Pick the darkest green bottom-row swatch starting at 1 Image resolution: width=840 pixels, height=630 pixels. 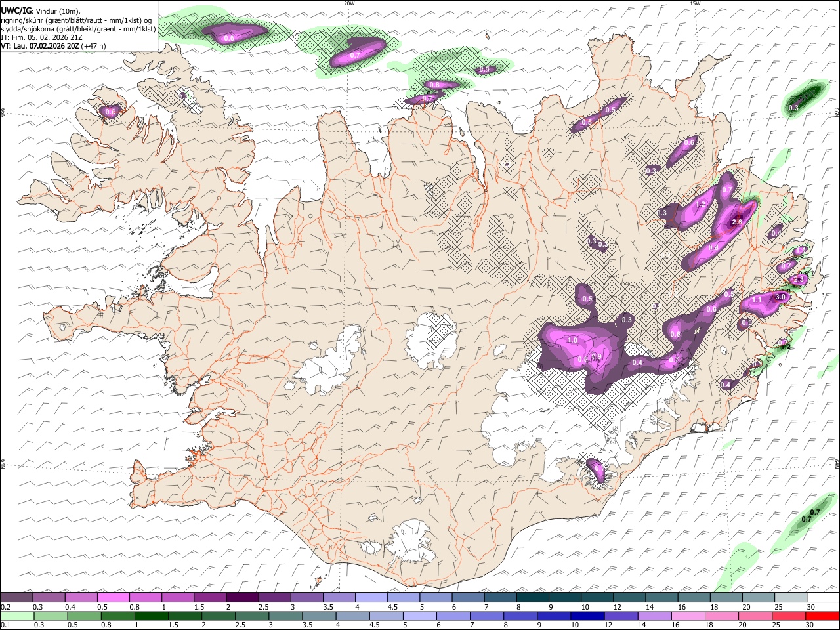[152, 616]
